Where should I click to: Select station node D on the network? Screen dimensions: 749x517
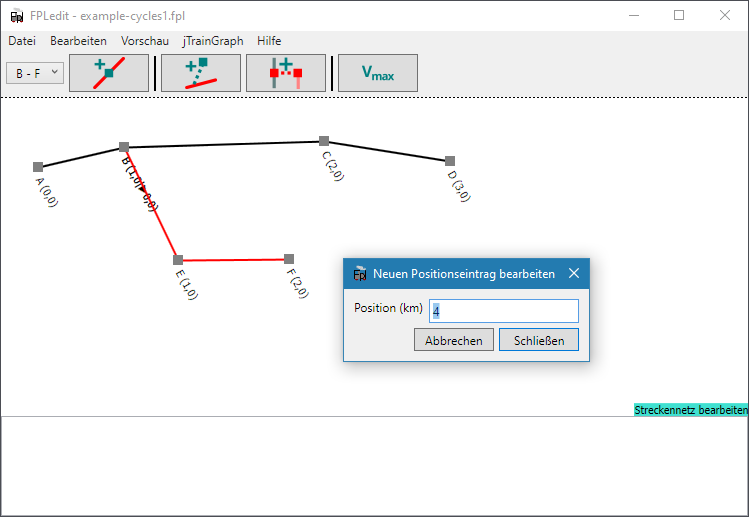(449, 161)
